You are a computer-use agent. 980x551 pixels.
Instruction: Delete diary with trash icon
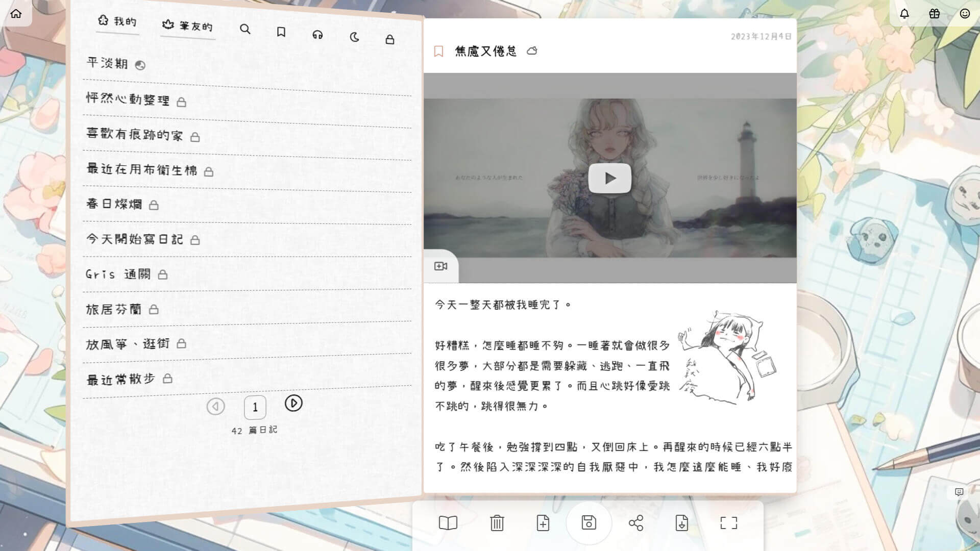pos(497,523)
